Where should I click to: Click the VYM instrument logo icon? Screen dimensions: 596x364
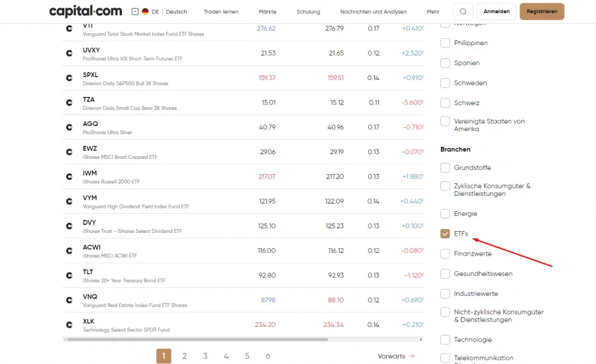tap(69, 201)
